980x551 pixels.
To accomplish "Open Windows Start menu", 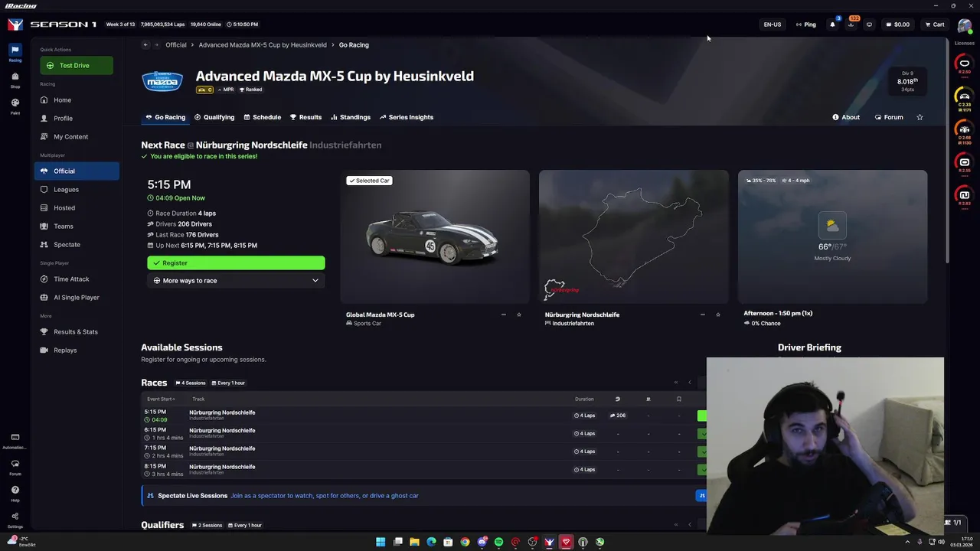I will [381, 542].
